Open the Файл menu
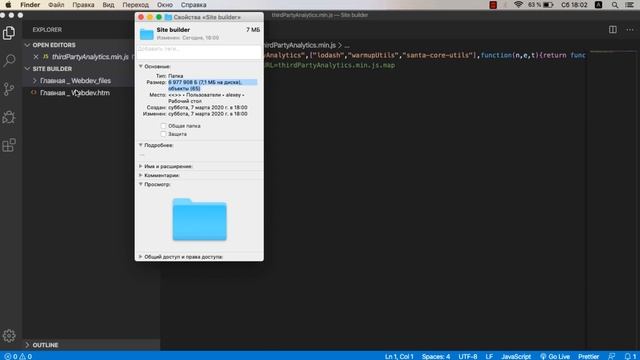 (56, 5)
